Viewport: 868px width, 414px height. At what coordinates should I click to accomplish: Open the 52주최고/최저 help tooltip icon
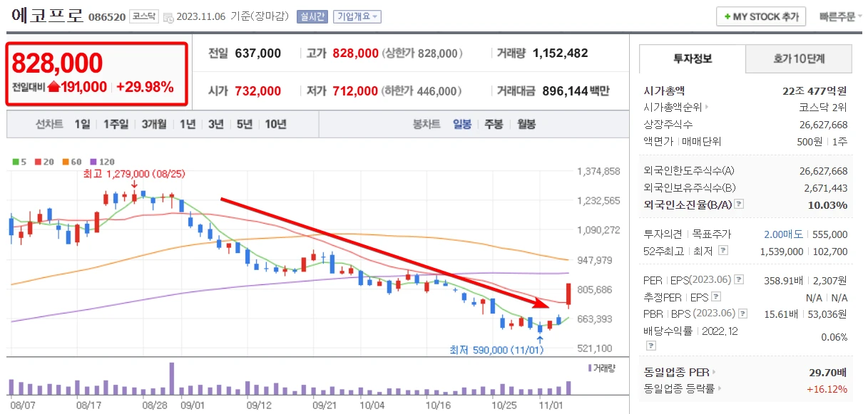(723, 251)
